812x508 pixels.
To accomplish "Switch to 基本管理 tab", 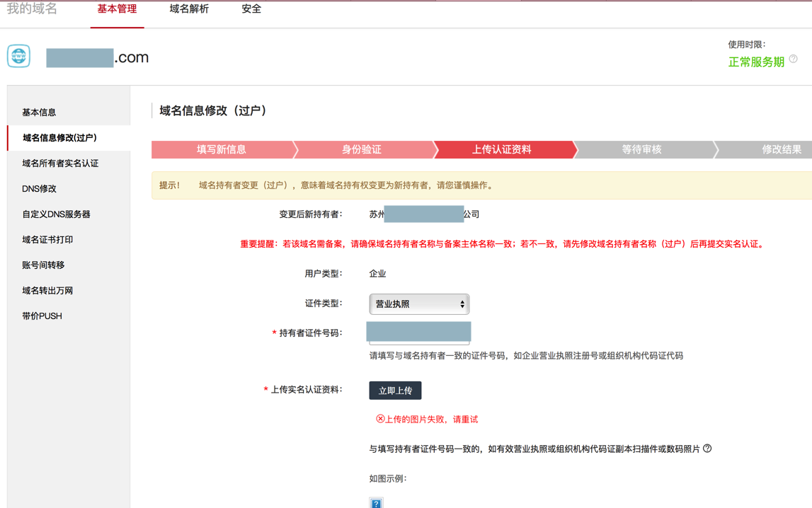I will pos(117,9).
